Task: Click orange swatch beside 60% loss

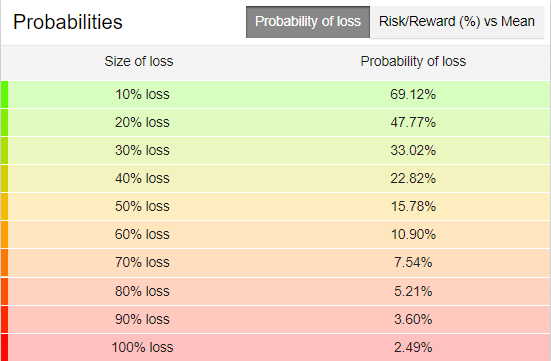Action: [5, 234]
